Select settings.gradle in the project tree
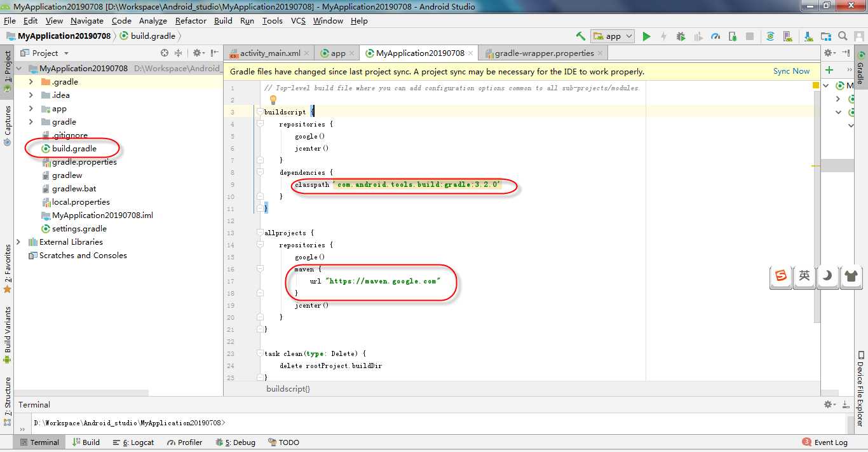 click(79, 229)
